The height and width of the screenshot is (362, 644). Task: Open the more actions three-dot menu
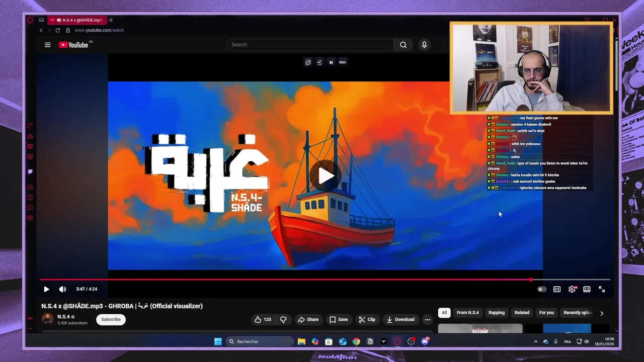[427, 319]
